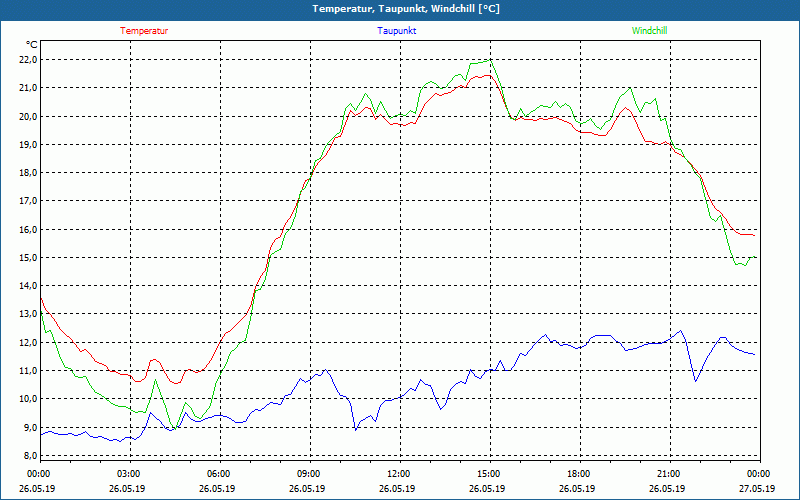The height and width of the screenshot is (500, 800).
Task: Click the 22,0 y-axis value
Action: click(x=29, y=60)
